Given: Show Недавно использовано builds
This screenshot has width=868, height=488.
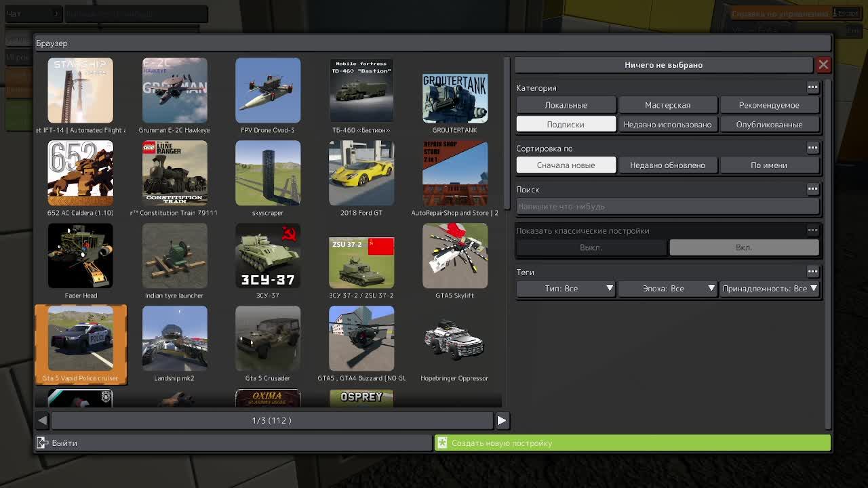Looking at the screenshot, I should point(667,124).
